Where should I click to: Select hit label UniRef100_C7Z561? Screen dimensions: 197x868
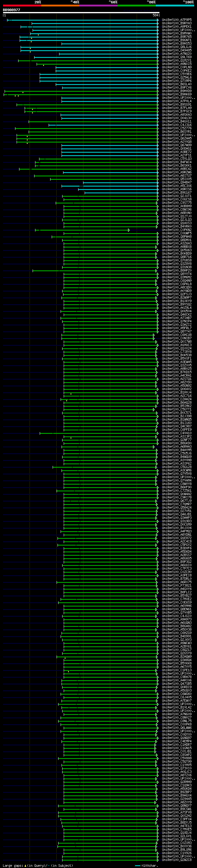point(176,491)
